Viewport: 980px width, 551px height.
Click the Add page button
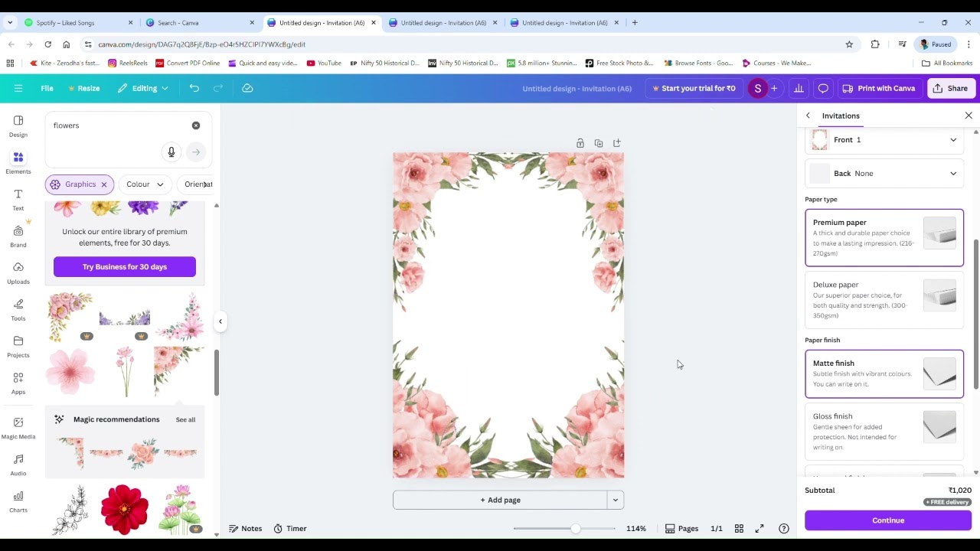(x=500, y=500)
